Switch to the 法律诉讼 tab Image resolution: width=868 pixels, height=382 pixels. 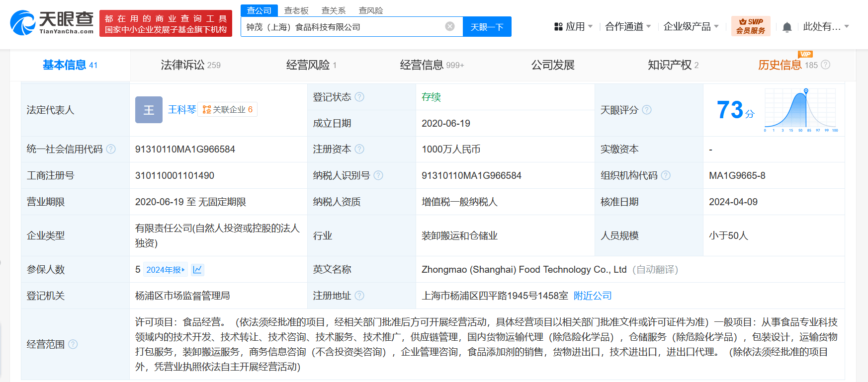click(x=190, y=65)
